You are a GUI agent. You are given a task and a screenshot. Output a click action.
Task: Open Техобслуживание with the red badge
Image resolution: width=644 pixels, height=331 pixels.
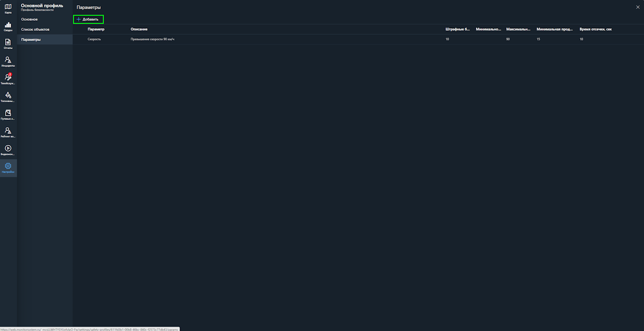(8, 79)
